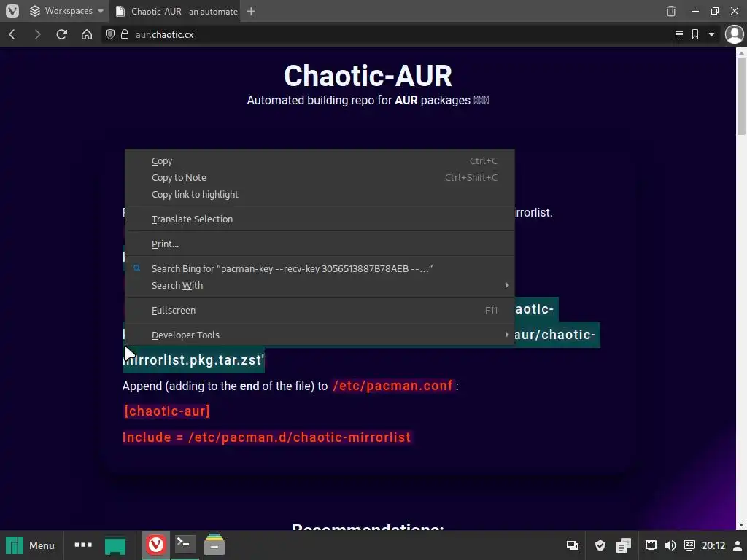Click the /etc/pacman.conf code text

pyautogui.click(x=392, y=386)
